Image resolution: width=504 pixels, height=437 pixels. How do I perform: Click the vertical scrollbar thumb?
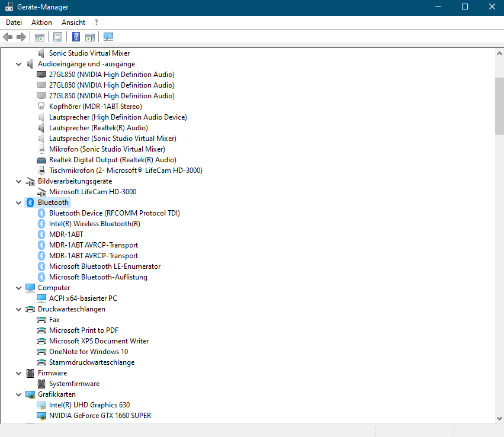pos(499,106)
